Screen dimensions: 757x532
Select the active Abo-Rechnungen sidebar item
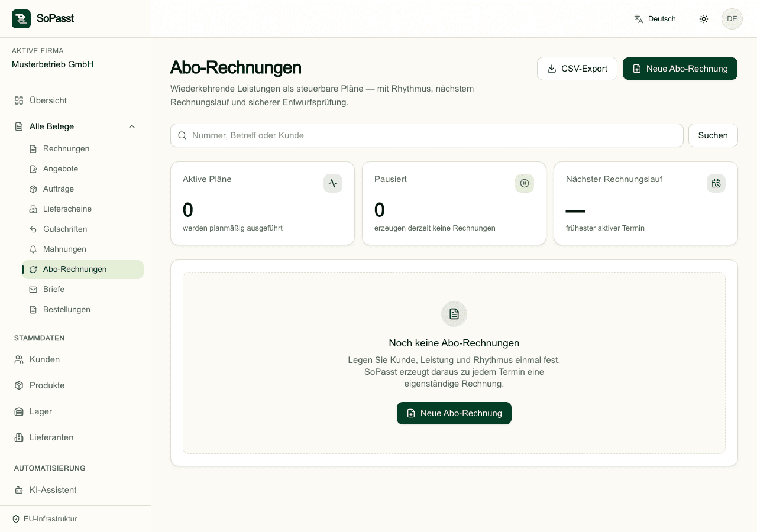(x=83, y=269)
